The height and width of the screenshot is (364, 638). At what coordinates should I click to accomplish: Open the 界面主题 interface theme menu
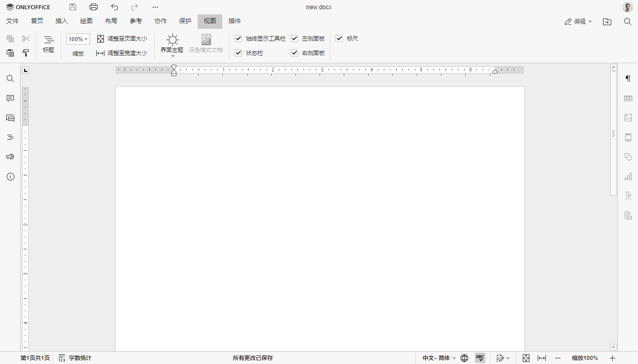pos(172,45)
